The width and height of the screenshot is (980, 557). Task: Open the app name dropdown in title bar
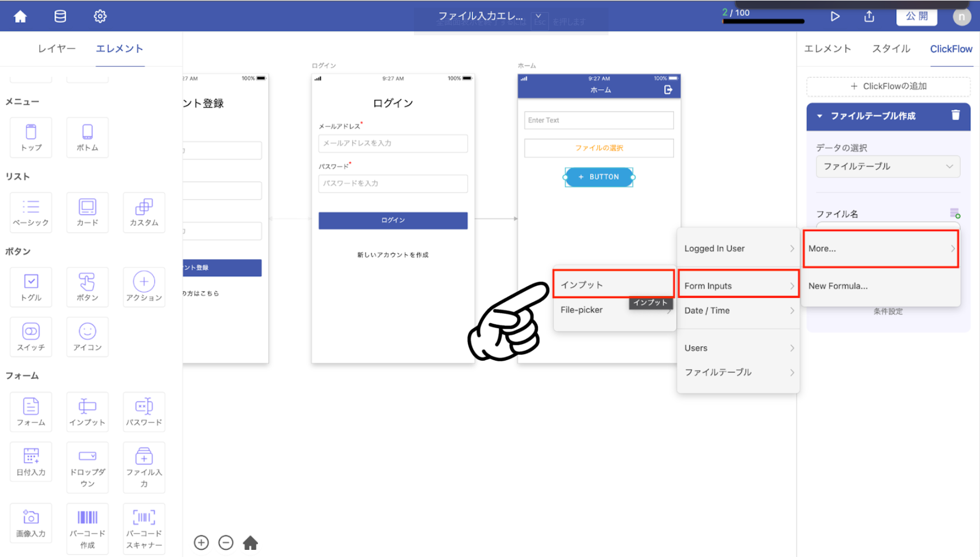(539, 17)
